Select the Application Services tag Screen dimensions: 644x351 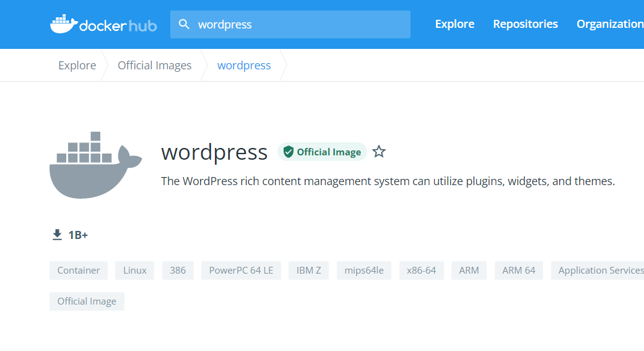point(598,271)
